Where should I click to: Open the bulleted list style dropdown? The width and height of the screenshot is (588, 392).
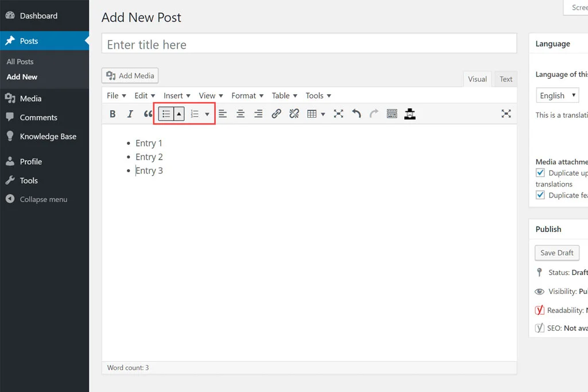(178, 114)
